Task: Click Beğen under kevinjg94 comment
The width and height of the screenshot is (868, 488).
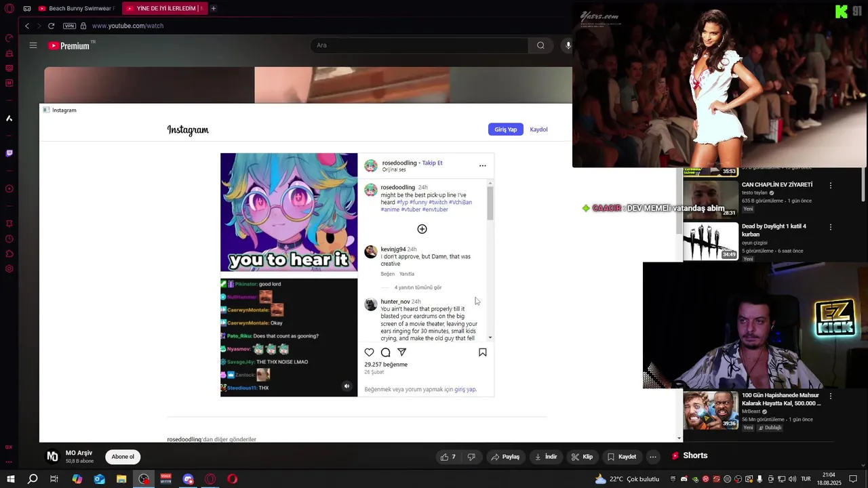Action: tap(388, 274)
